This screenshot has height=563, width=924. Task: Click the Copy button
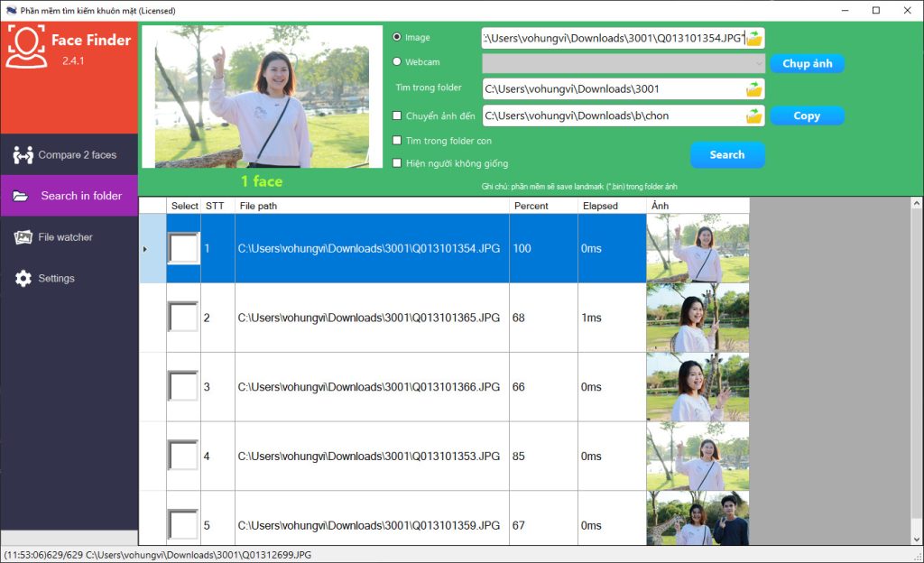pos(807,115)
